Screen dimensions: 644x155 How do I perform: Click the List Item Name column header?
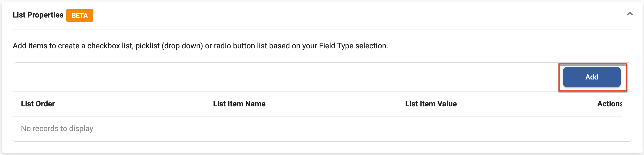click(x=239, y=104)
